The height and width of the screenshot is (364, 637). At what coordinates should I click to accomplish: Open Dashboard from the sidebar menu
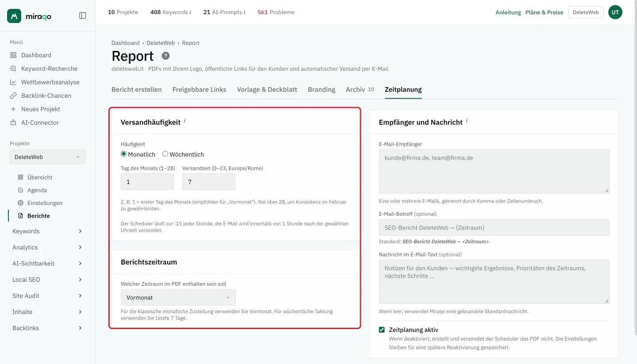[x=36, y=55]
